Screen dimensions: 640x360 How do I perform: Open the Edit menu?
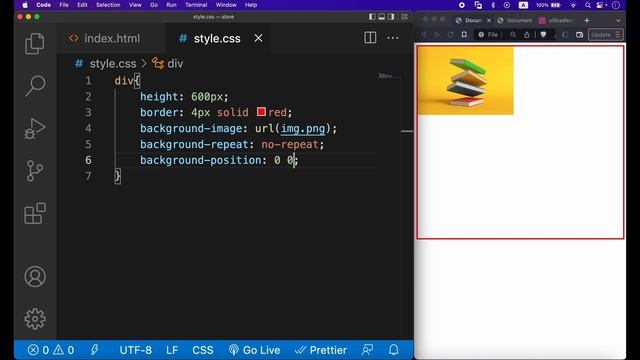coord(82,5)
